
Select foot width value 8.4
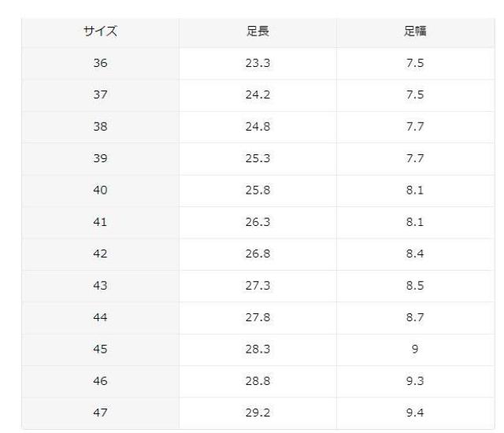click(415, 254)
